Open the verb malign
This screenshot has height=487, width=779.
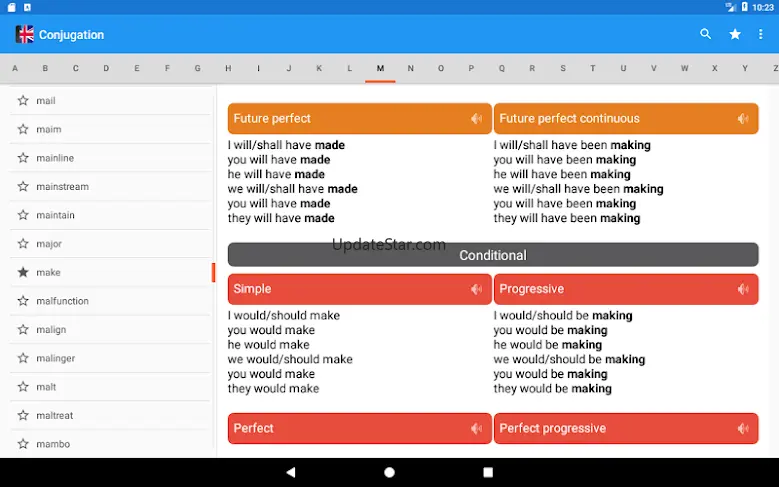point(51,329)
